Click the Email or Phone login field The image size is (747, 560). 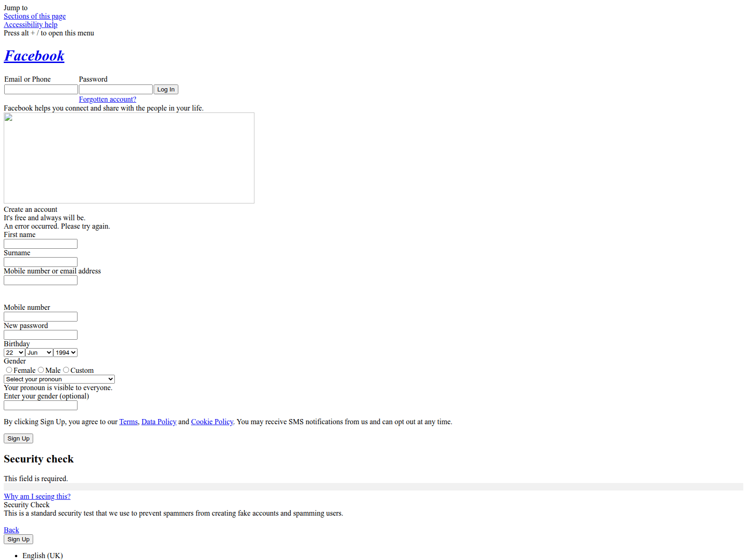pyautogui.click(x=41, y=90)
